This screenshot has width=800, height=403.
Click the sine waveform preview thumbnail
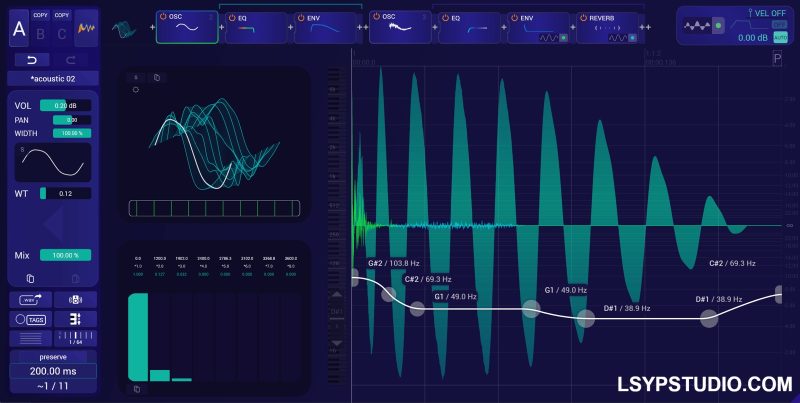53,162
